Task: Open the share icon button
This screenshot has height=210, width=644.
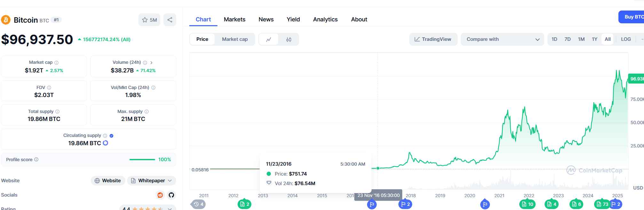Action: click(170, 20)
